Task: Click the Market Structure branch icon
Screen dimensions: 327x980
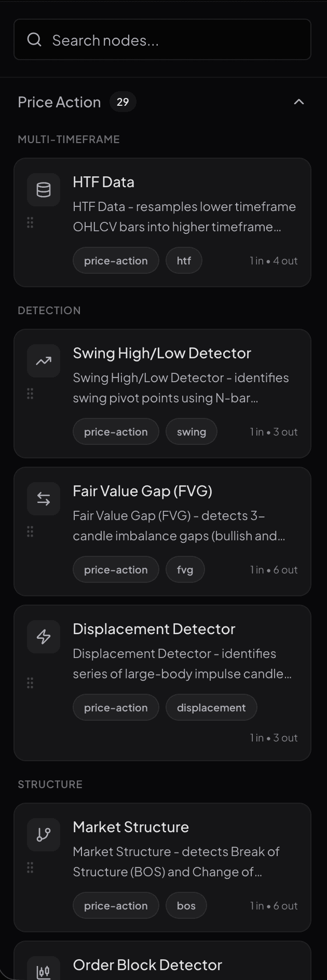Action: 44,835
